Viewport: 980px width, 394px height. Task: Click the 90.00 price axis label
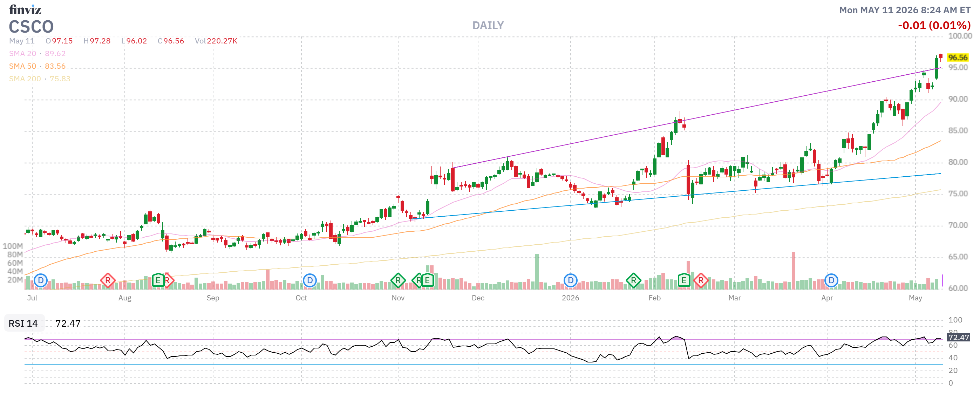[x=958, y=99]
